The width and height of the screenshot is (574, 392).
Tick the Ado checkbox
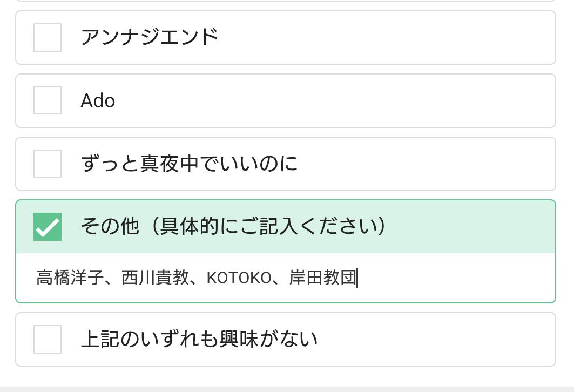[x=48, y=100]
